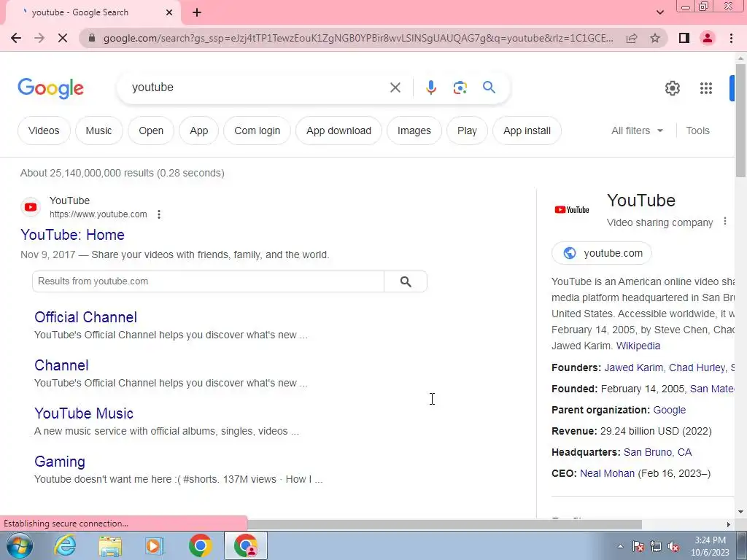This screenshot has height=560, width=747.
Task: Click the Google logo
Action: [x=50, y=88]
